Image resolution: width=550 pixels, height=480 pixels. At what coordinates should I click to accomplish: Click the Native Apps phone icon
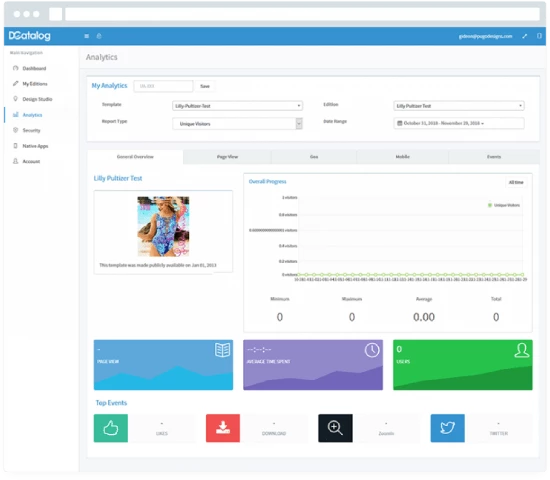15,146
